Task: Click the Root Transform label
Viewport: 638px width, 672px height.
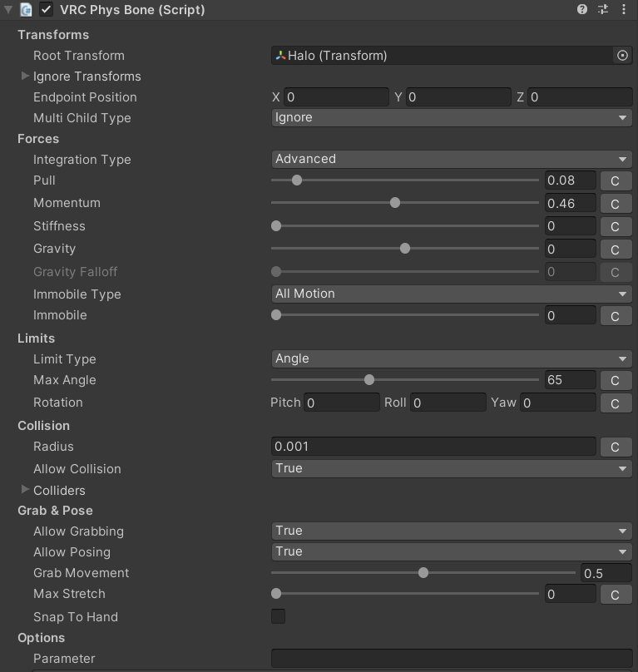Action: (x=79, y=56)
